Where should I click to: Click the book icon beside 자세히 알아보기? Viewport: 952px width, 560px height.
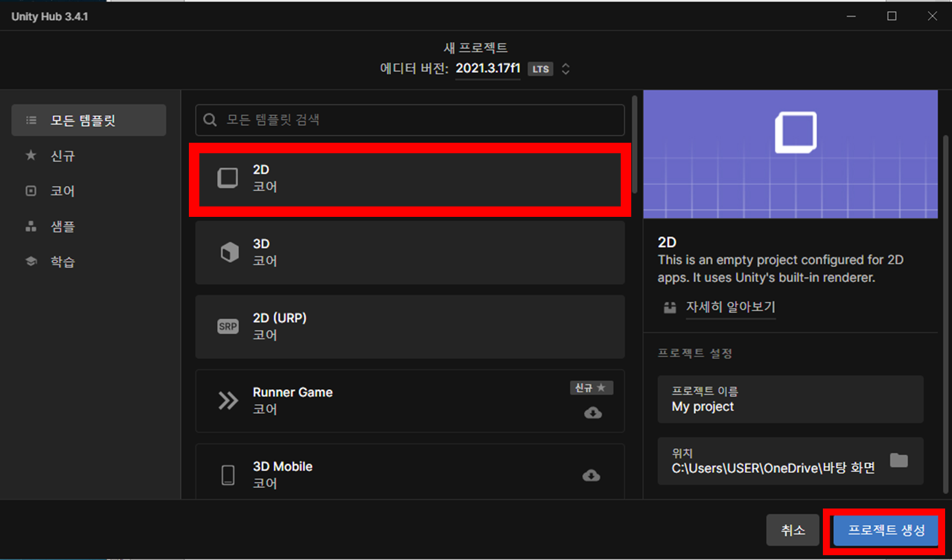pyautogui.click(x=670, y=307)
